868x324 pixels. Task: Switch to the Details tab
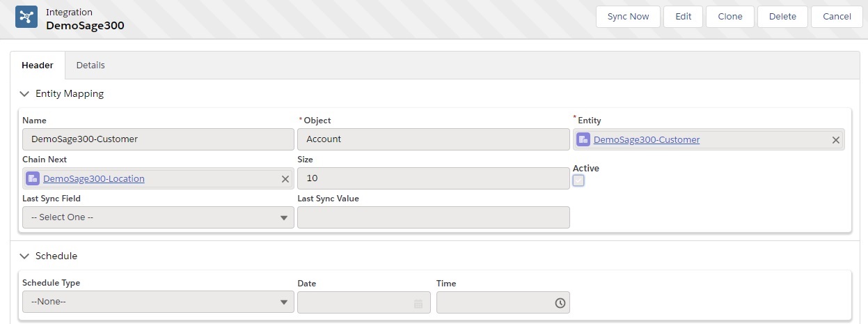click(x=90, y=65)
